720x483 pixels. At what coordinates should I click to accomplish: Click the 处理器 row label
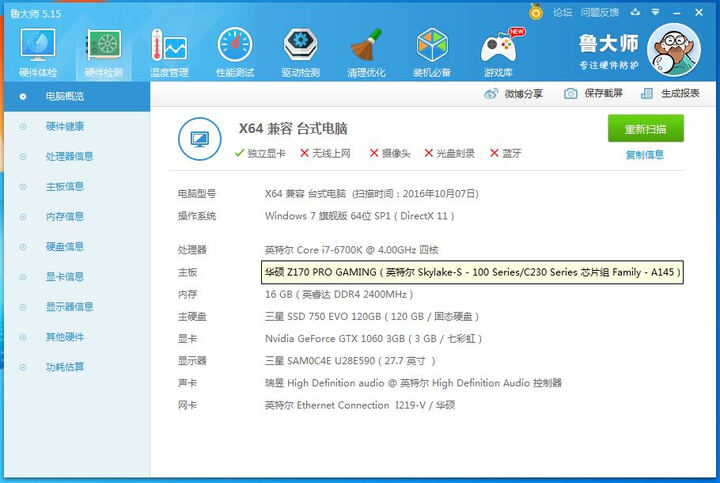click(x=192, y=250)
